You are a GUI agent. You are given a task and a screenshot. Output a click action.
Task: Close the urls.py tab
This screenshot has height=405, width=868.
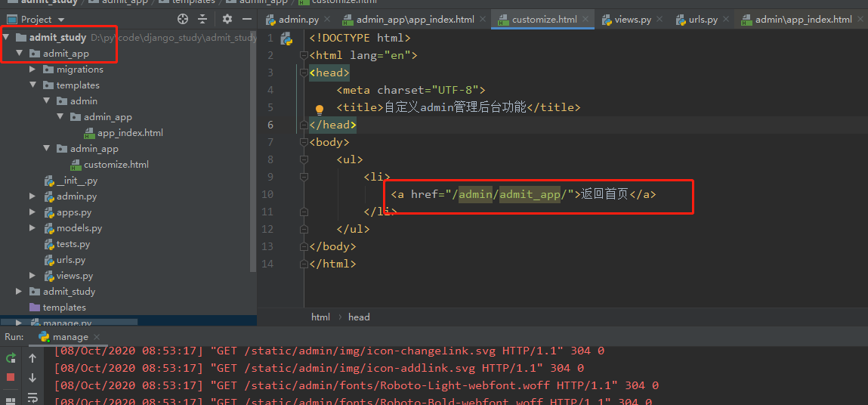[x=727, y=20]
